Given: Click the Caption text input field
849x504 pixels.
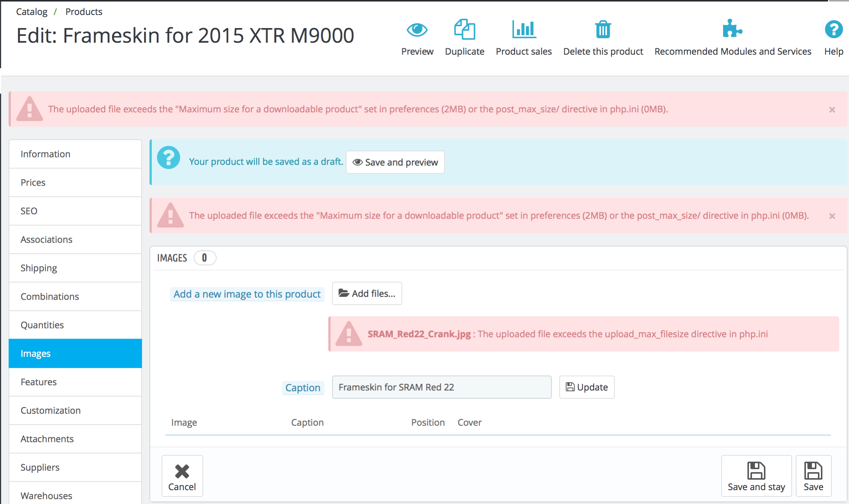Looking at the screenshot, I should point(441,387).
